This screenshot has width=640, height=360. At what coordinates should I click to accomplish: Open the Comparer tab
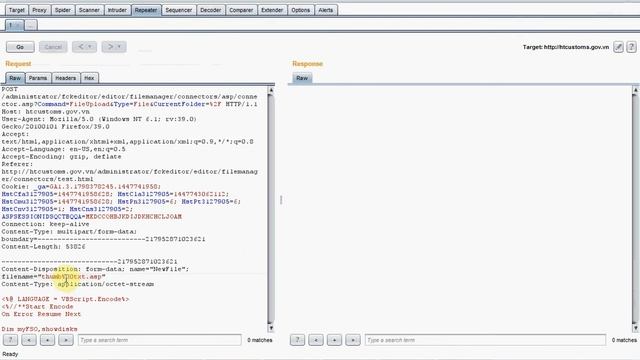(241, 10)
